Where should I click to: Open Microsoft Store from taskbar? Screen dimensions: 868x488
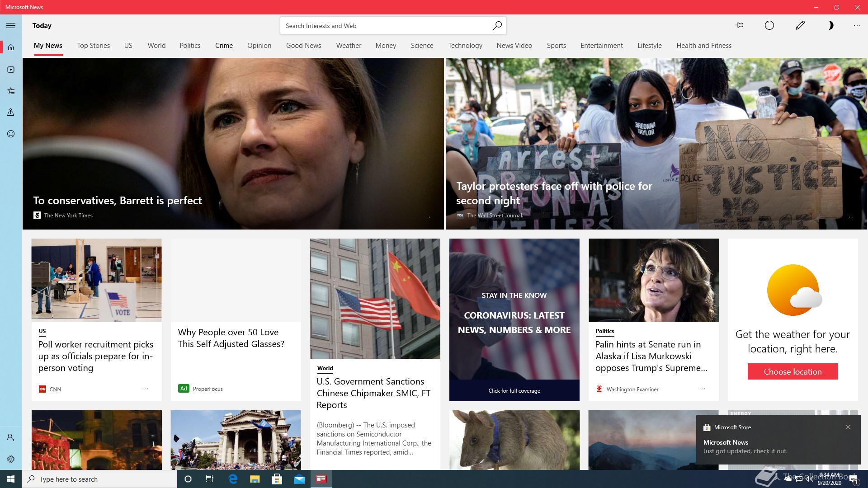(277, 479)
